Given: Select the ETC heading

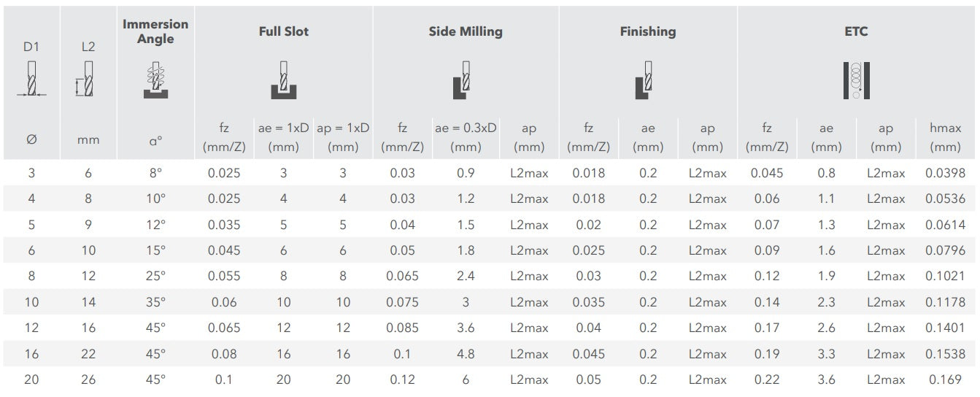Looking at the screenshot, I should (856, 31).
